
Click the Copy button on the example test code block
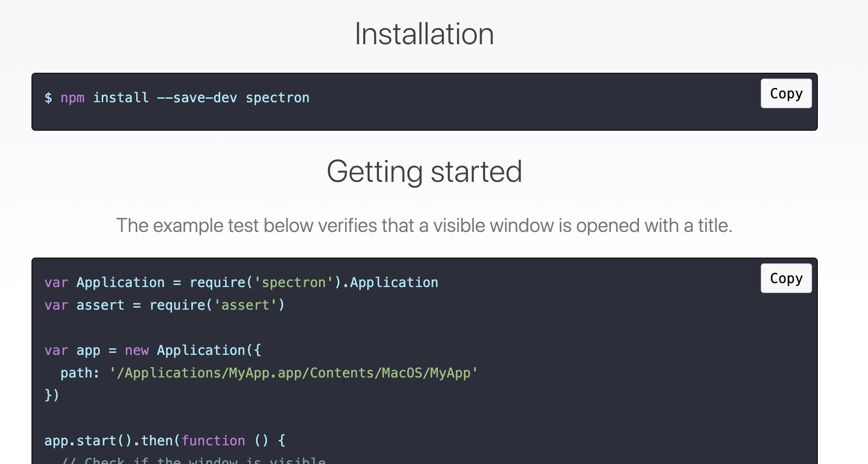pos(785,278)
